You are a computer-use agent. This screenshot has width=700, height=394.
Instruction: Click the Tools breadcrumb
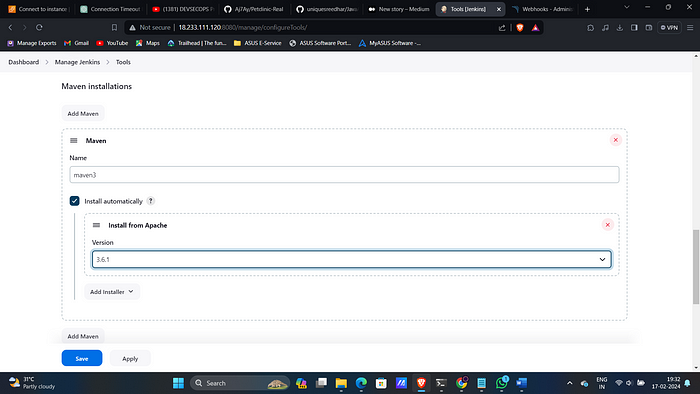click(123, 62)
